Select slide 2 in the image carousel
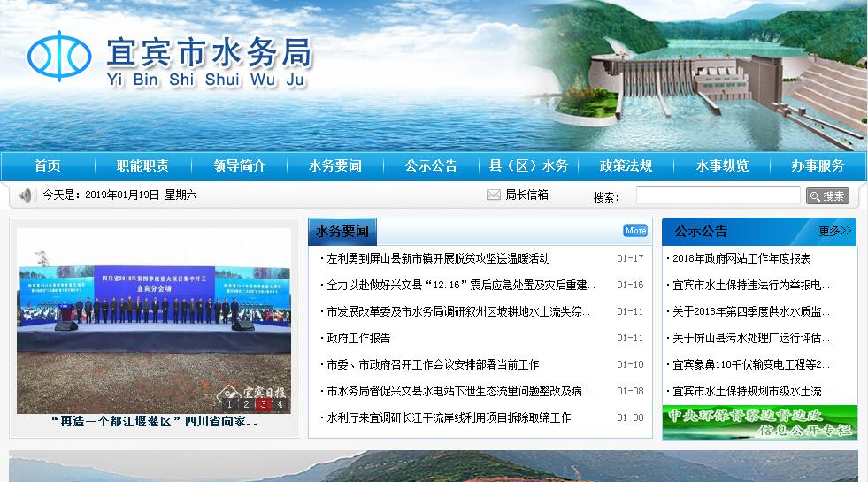Image resolution: width=868 pixels, height=482 pixels. 246,404
